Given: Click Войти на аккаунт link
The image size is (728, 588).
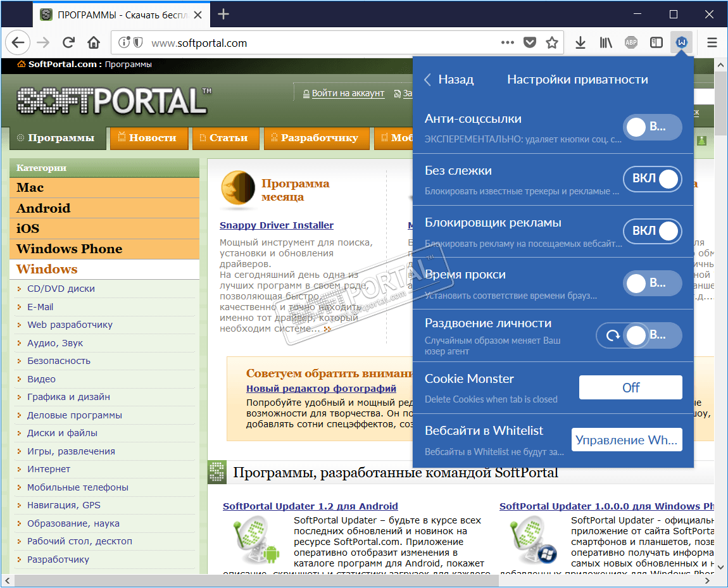Looking at the screenshot, I should click(348, 93).
